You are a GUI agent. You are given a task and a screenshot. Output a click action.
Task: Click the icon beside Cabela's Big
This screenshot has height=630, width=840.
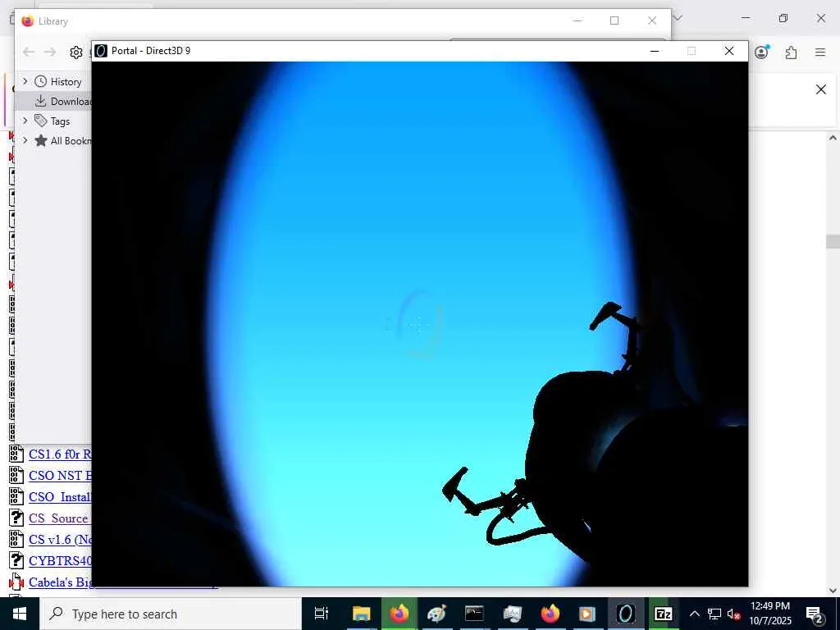[16, 582]
